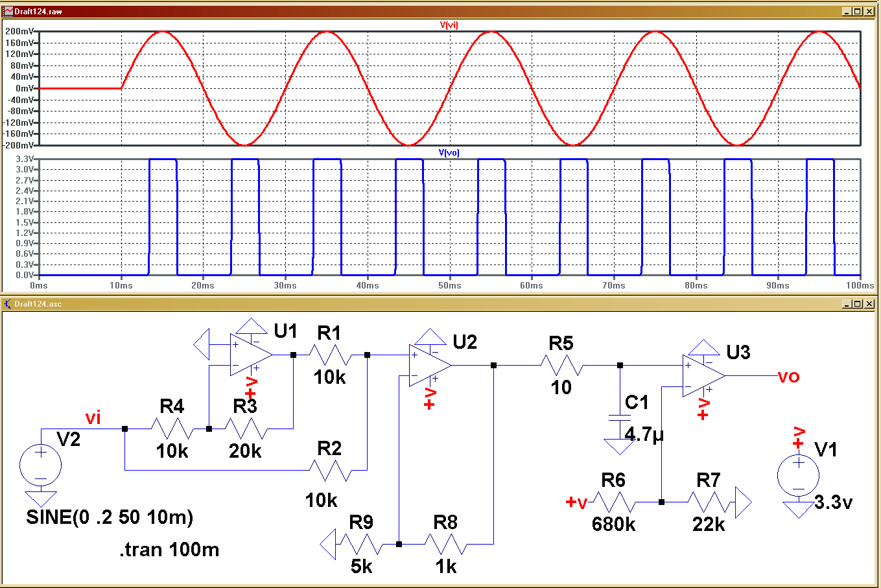Click the 5k value of R9
The image size is (881, 588).
coord(362,566)
